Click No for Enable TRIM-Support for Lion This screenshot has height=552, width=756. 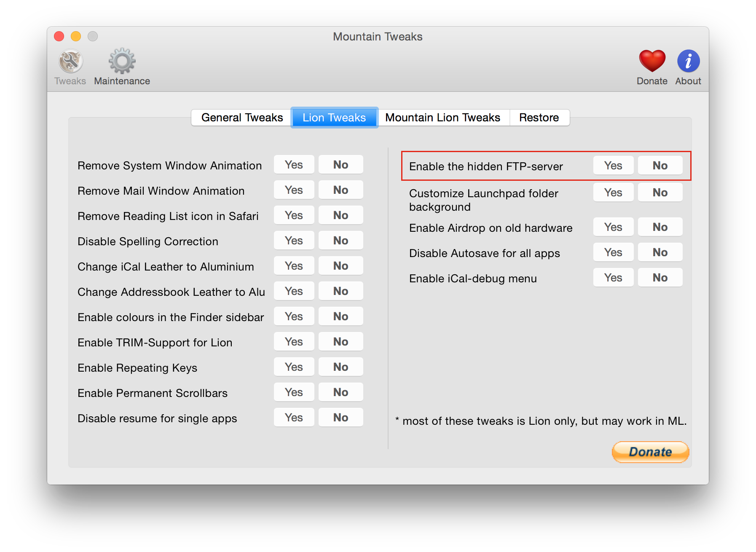coord(340,342)
